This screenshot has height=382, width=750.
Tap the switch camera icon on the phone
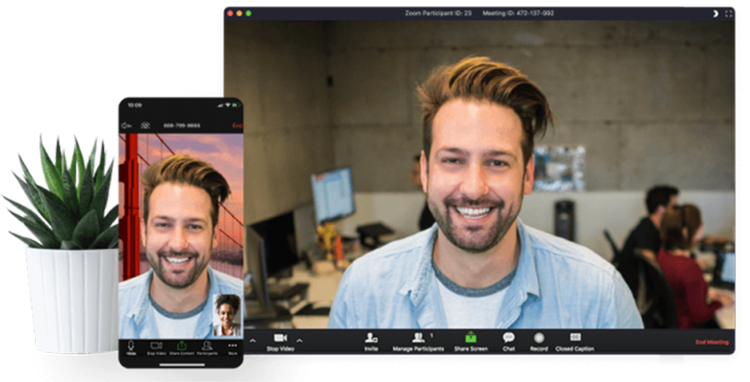click(145, 125)
